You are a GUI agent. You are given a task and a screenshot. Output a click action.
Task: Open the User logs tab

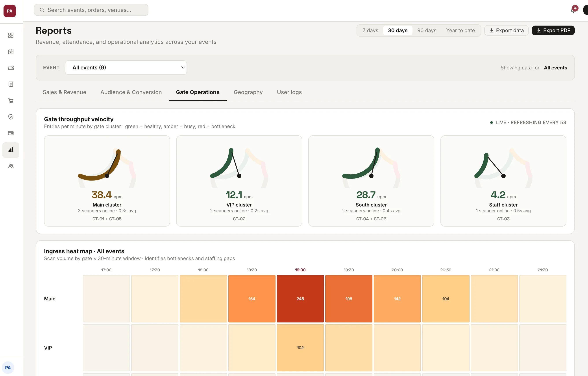tap(289, 92)
